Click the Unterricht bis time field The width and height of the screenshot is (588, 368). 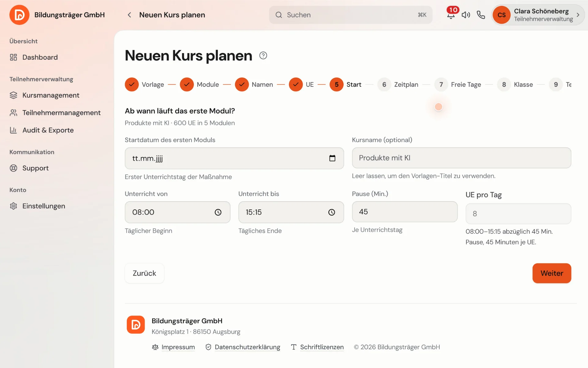291,212
